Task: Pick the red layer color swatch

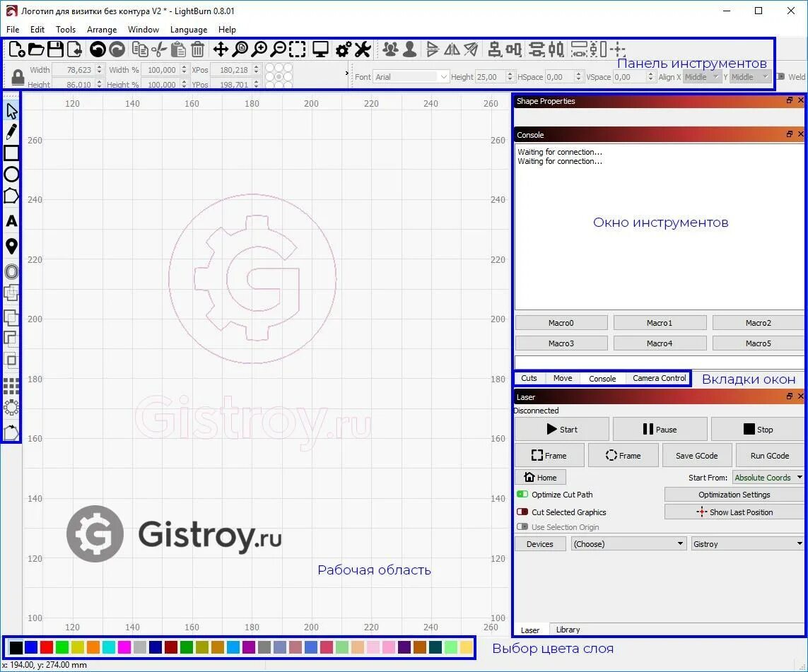Action: pos(47,647)
